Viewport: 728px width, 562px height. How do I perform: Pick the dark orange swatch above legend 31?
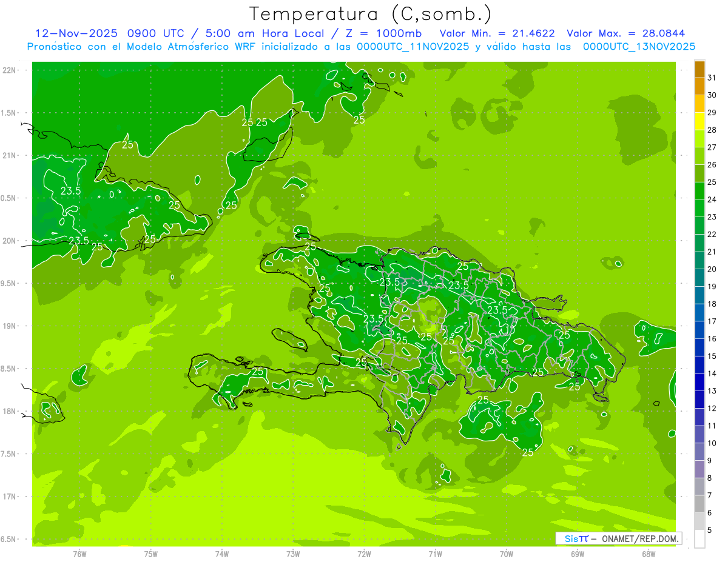(699, 69)
